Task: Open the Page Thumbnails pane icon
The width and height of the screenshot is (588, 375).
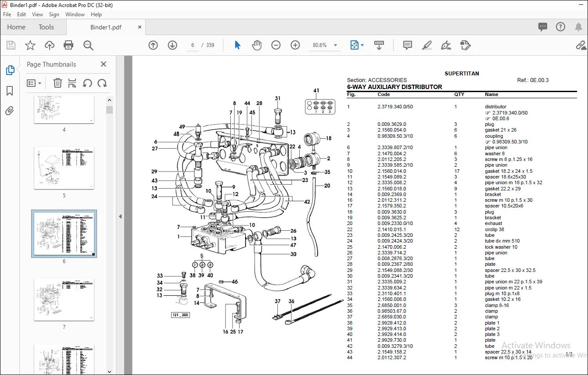Action: tap(10, 70)
